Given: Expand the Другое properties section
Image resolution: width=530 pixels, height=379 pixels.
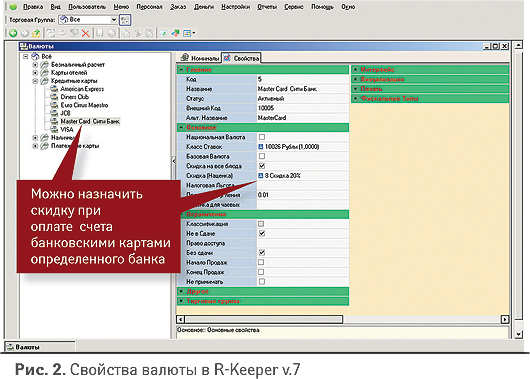Looking at the screenshot, I should (181, 291).
